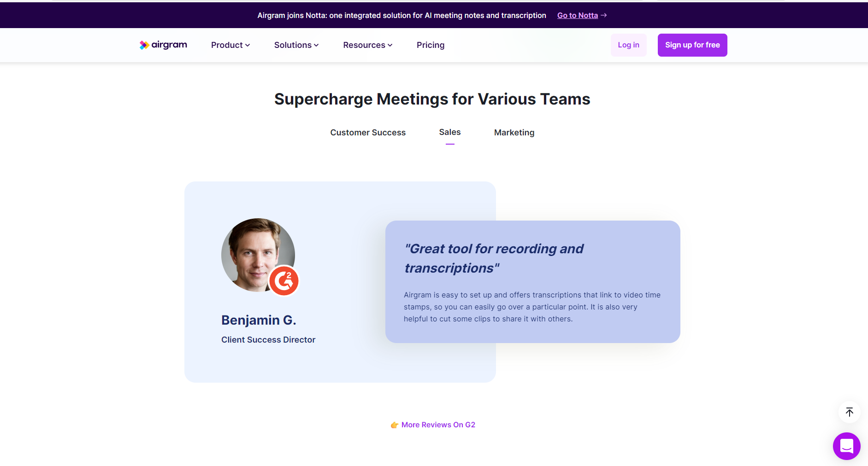The image size is (868, 466).
Task: Click the "Great tool for recording" quote heading
Action: tap(494, 258)
